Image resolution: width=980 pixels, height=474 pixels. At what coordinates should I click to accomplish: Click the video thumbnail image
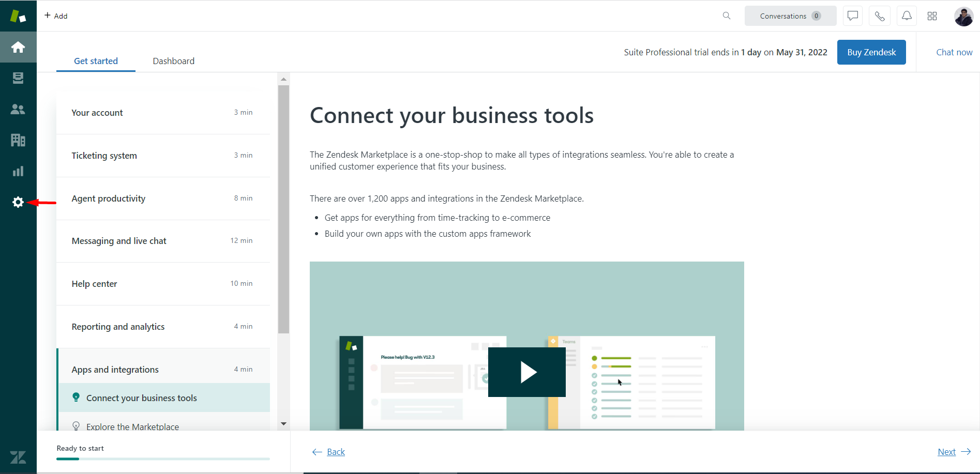527,346
